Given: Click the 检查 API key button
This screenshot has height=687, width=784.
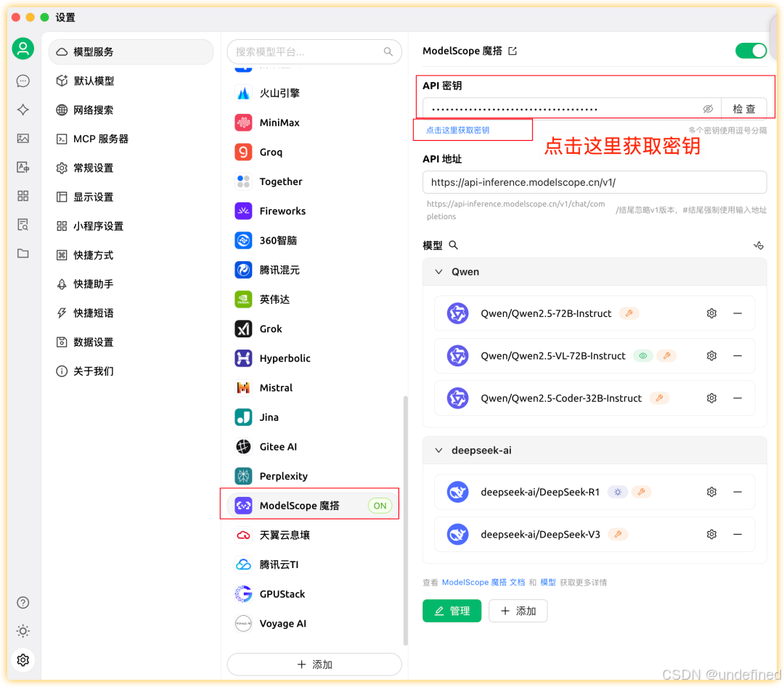Looking at the screenshot, I should pyautogui.click(x=743, y=109).
